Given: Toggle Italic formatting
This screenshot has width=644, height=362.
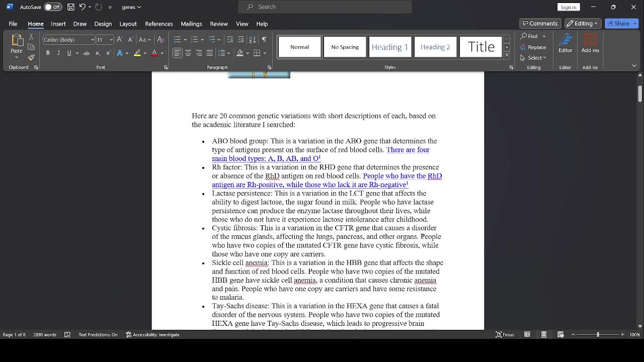Looking at the screenshot, I should [58, 53].
